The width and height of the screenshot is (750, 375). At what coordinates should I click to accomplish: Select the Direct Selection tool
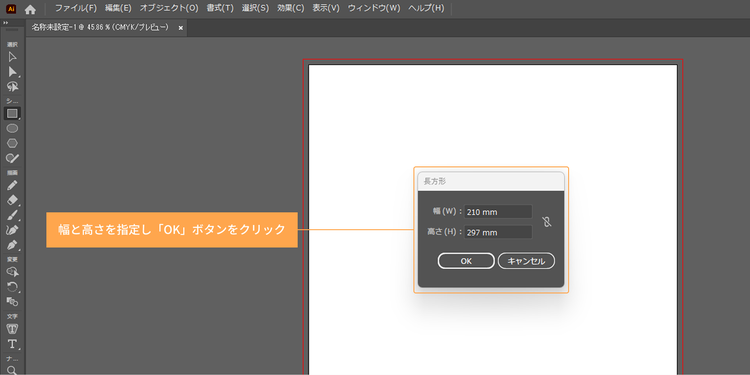pos(12,72)
